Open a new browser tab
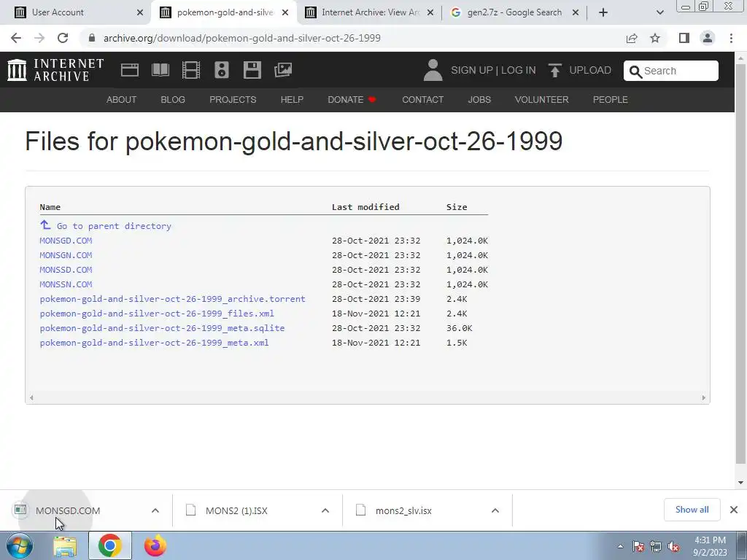Screen dimensions: 747x560 (603, 12)
